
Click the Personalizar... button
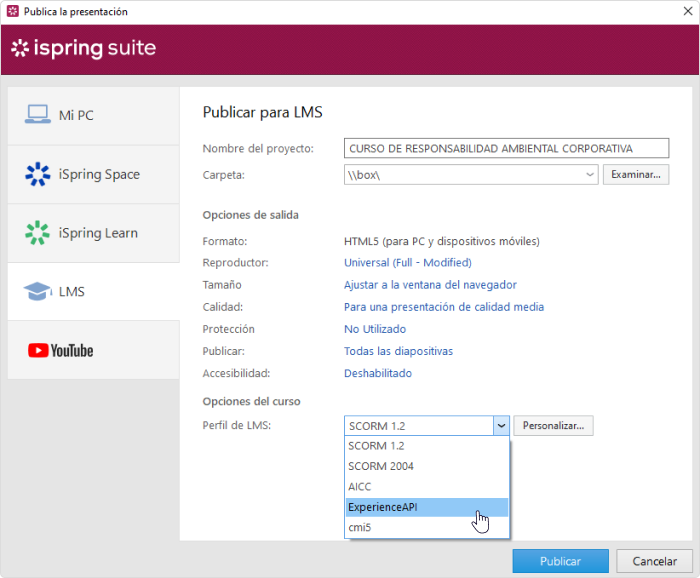click(553, 426)
